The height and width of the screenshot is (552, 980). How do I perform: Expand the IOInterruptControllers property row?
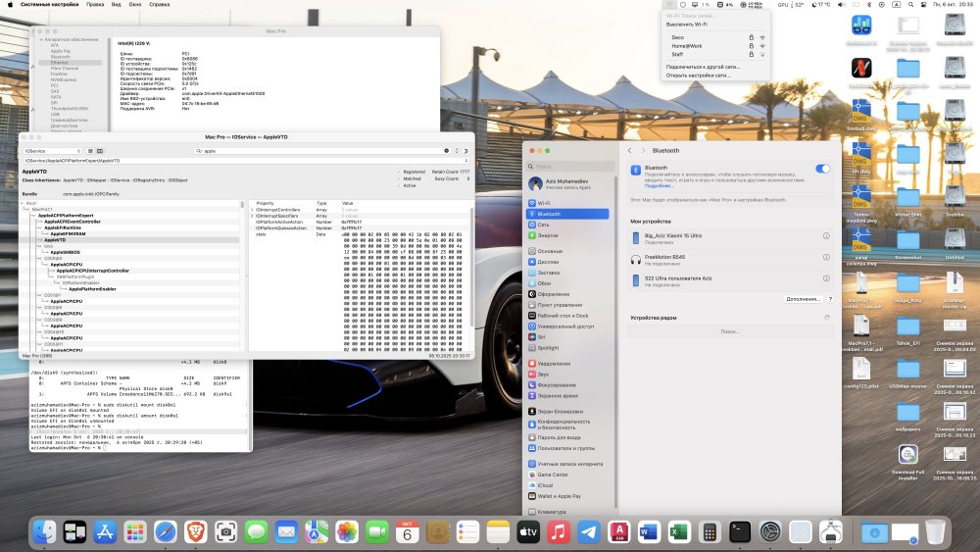[253, 210]
